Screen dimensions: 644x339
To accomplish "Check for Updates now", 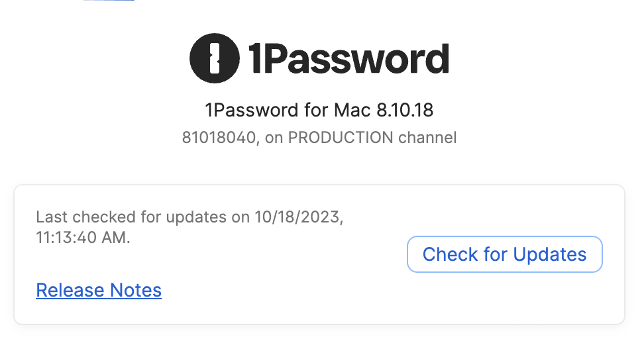I will (504, 254).
